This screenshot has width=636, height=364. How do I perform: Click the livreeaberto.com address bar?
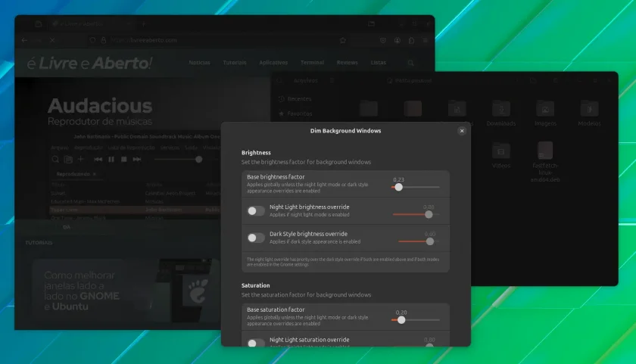point(219,40)
